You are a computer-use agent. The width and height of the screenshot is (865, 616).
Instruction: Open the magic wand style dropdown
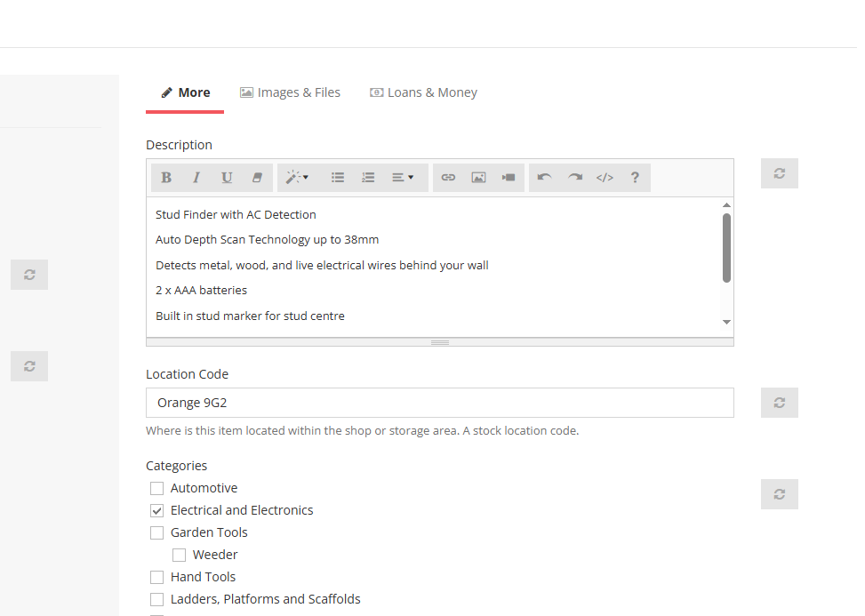coord(297,178)
